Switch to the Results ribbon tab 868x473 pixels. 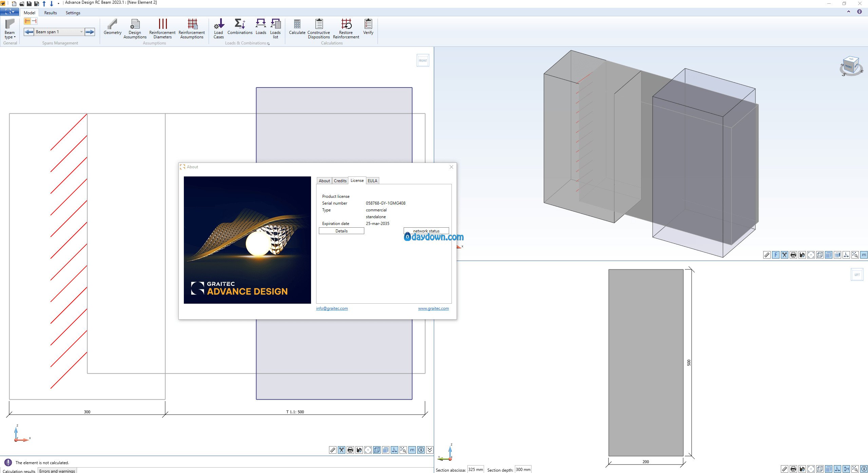pos(51,13)
